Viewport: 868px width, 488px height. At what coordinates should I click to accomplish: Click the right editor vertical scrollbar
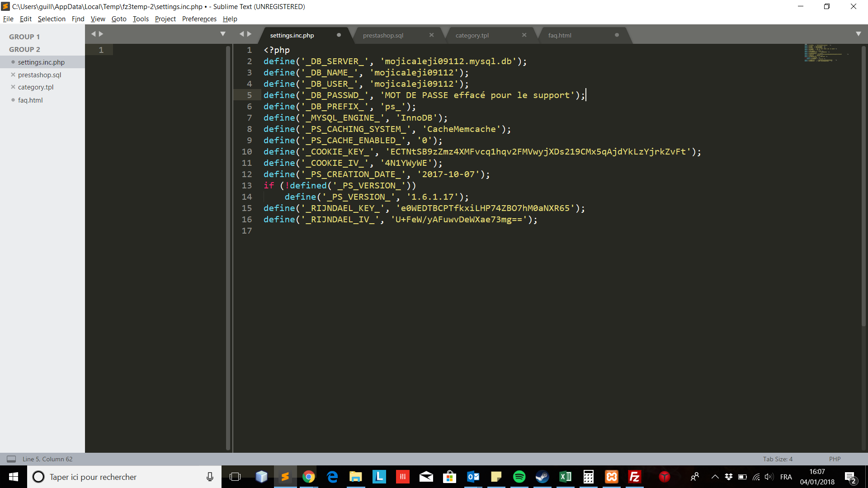[863, 185]
